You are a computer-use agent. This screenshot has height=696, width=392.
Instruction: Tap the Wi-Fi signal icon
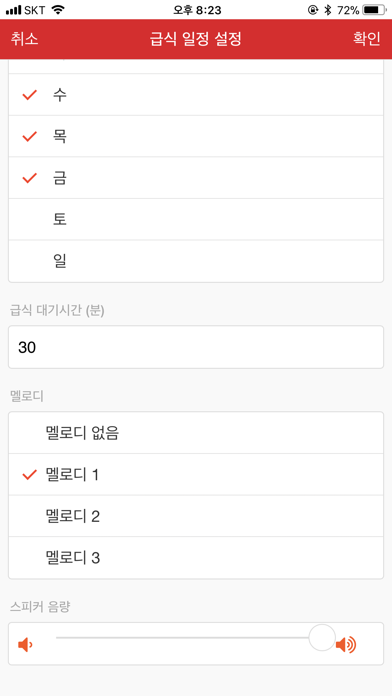pyautogui.click(x=57, y=10)
